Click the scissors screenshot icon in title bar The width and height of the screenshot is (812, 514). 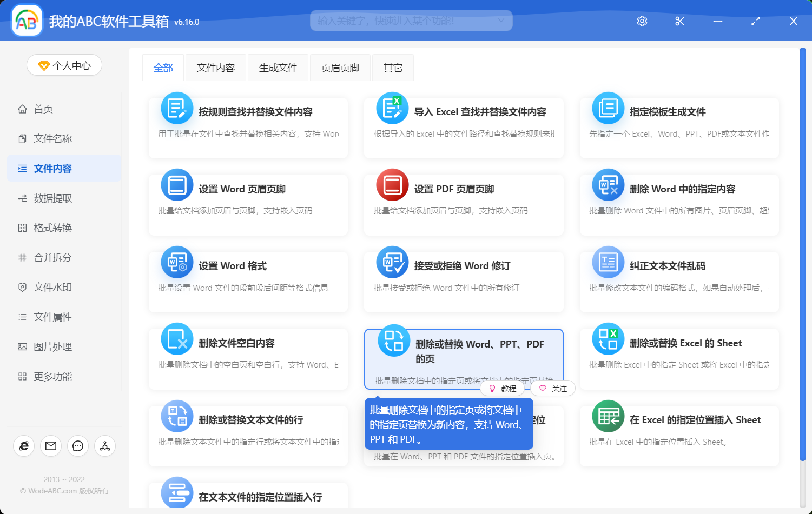click(679, 21)
